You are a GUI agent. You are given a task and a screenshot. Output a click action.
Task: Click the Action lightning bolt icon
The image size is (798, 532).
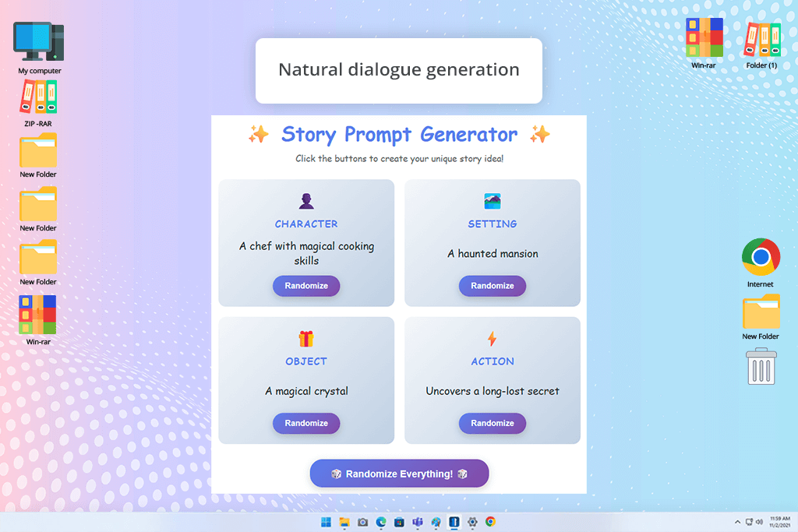pyautogui.click(x=493, y=339)
